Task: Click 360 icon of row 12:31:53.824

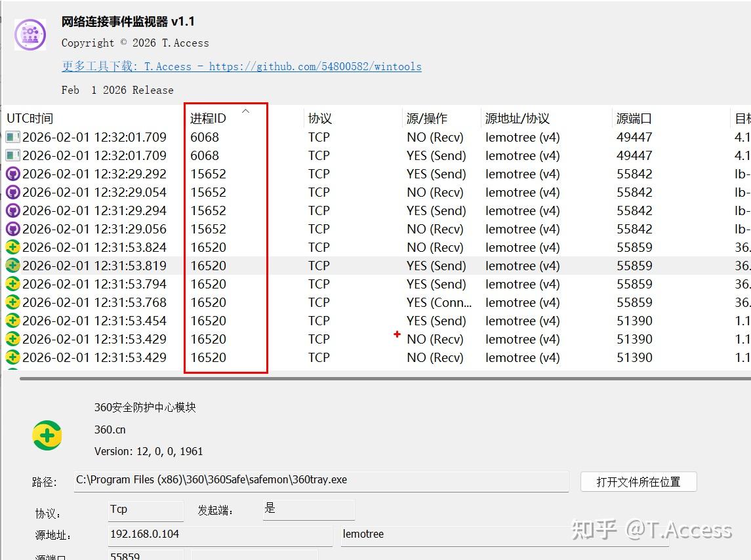Action: tap(13, 248)
